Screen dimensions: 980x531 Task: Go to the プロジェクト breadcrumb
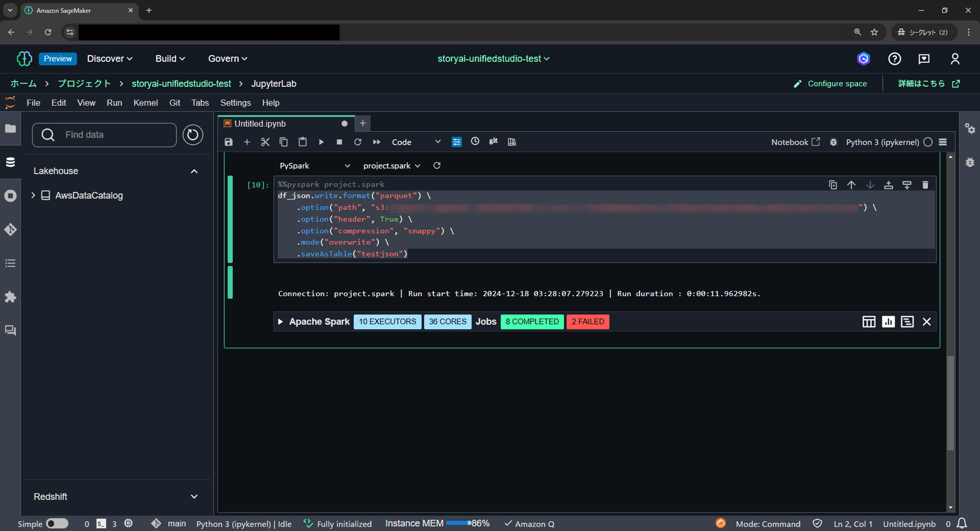click(84, 84)
